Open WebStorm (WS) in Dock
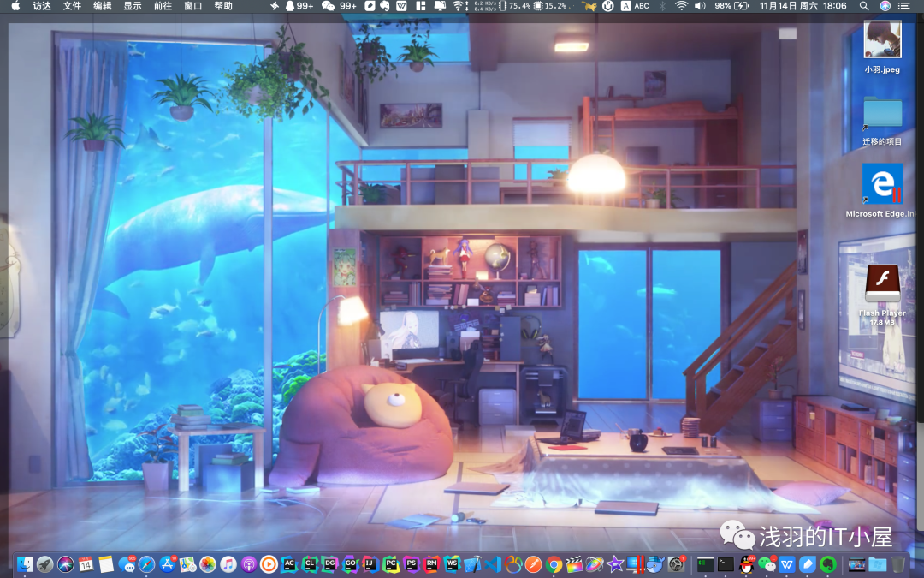This screenshot has width=924, height=578. (452, 564)
